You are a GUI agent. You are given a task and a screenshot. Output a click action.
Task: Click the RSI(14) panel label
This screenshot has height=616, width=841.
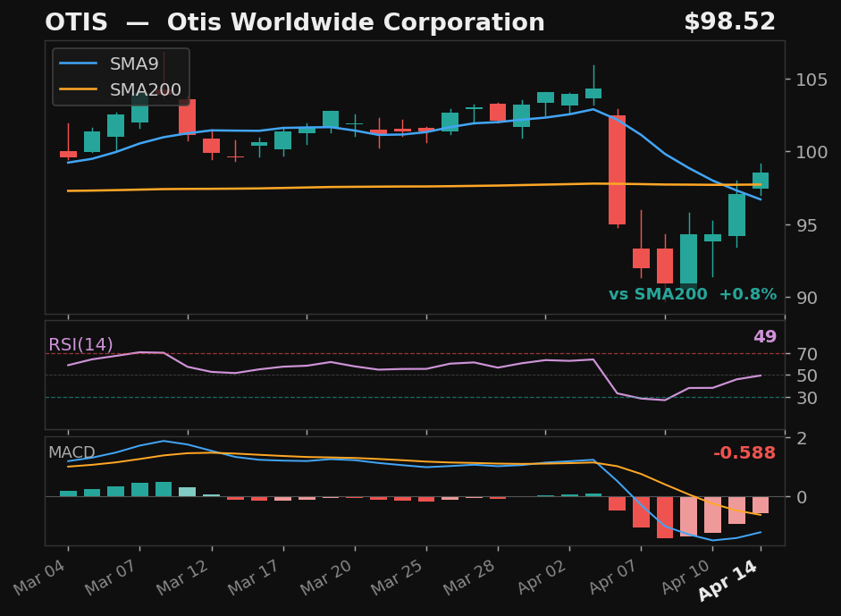tap(80, 344)
